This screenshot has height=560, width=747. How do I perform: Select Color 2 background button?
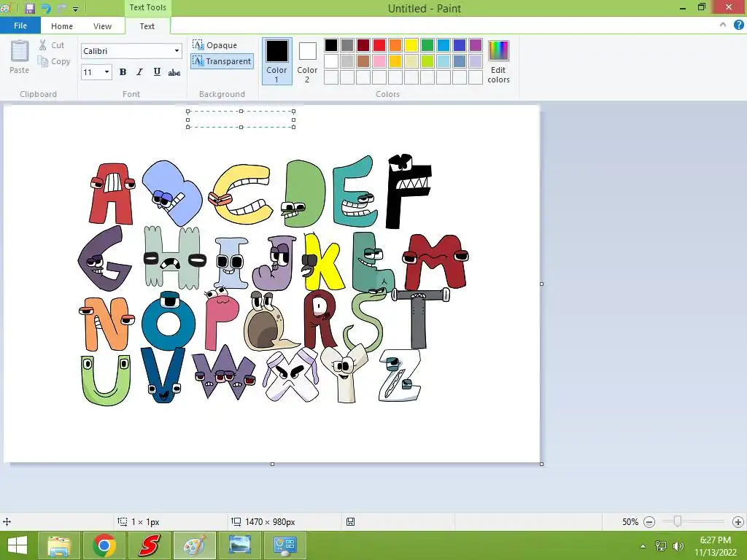(307, 61)
